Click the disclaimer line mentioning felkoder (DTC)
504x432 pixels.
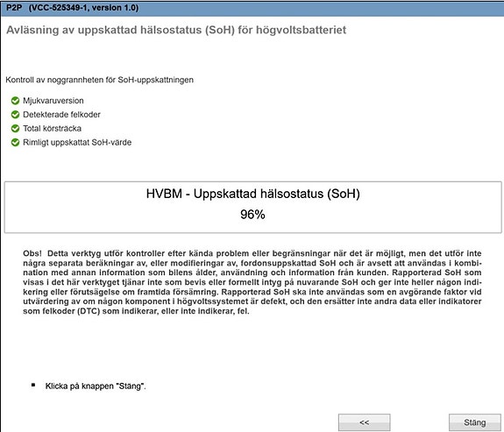(x=136, y=311)
